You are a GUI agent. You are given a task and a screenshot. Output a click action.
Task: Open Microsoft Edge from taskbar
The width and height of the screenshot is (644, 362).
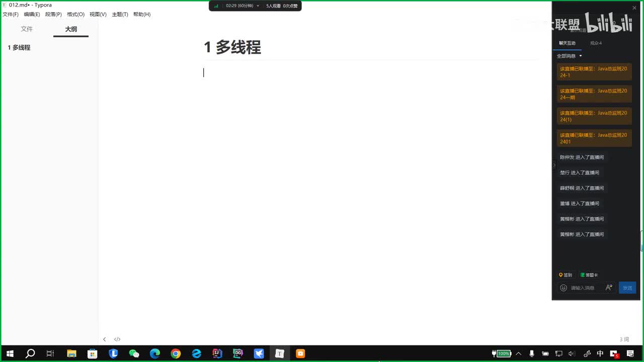tap(155, 353)
